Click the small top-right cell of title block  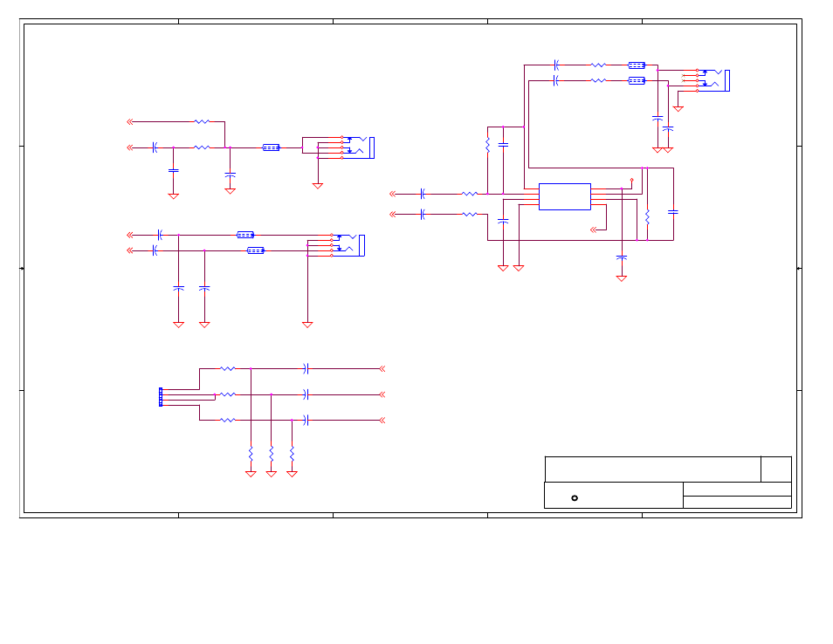click(x=776, y=469)
